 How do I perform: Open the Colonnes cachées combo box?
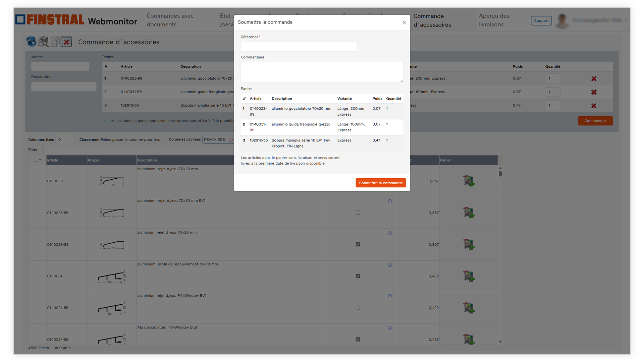point(218,140)
